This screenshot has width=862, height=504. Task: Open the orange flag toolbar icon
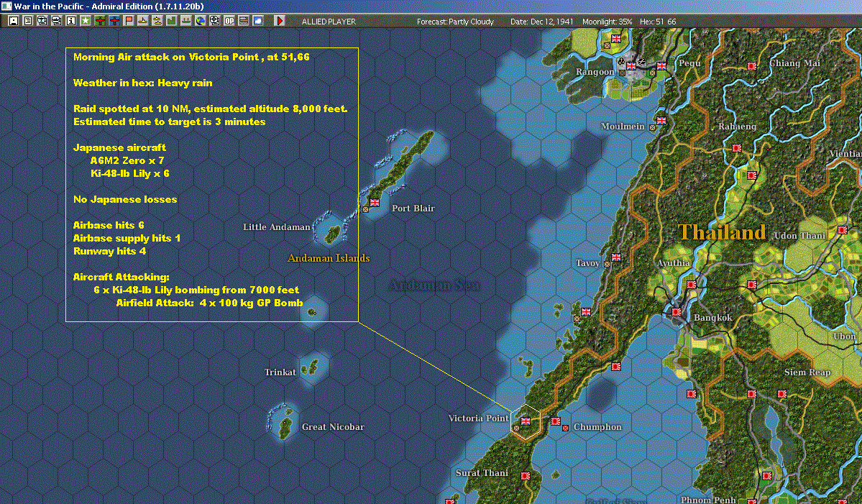tap(129, 21)
